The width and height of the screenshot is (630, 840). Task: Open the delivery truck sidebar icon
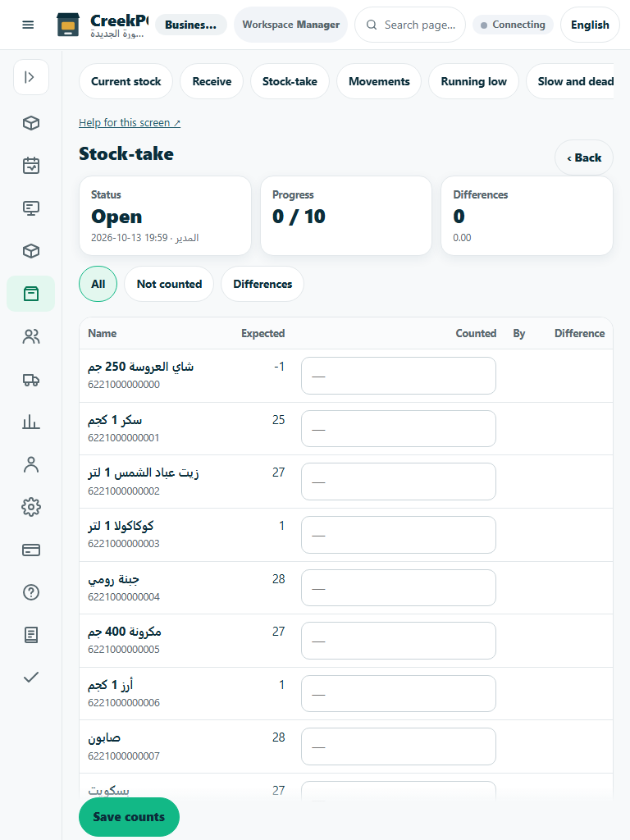(x=31, y=380)
